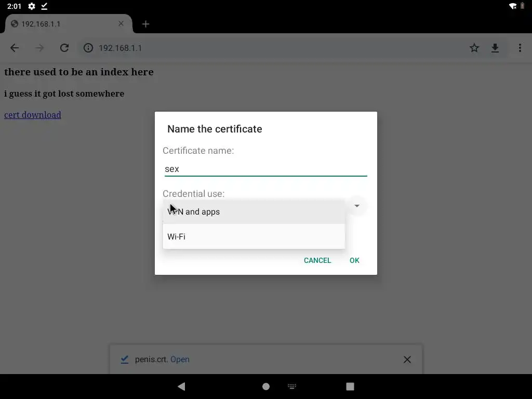Screen dimensions: 532x399
Task: Bookmark this page with the star icon
Action: tap(474, 48)
